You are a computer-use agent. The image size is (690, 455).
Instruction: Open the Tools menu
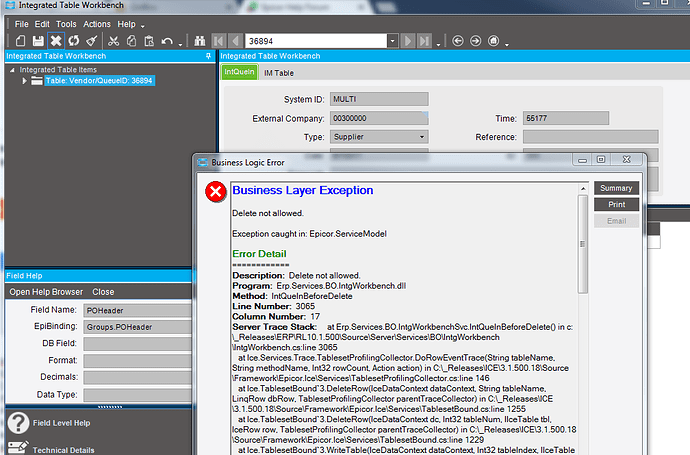click(x=66, y=24)
